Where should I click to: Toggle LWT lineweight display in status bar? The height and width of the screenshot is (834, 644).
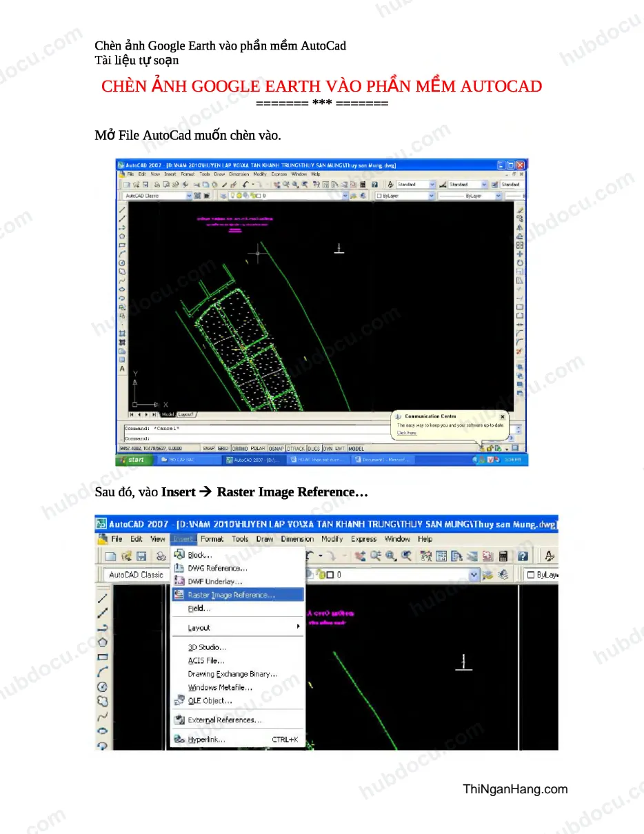[x=340, y=449]
